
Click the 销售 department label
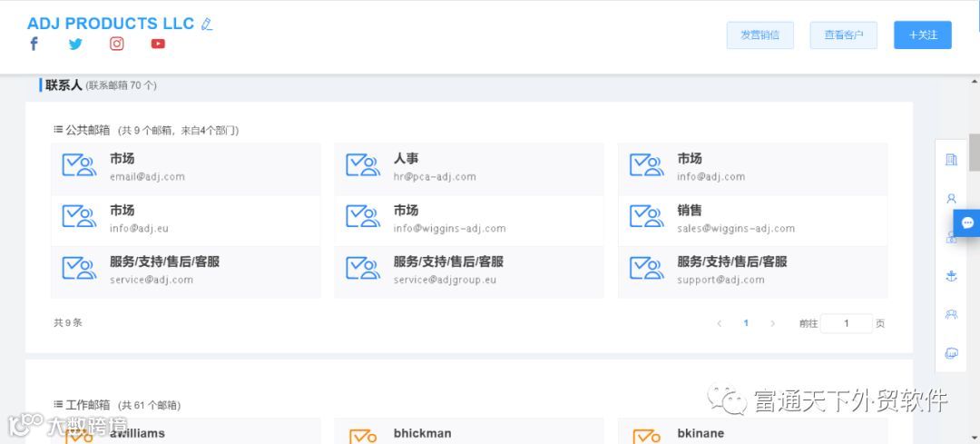coord(690,210)
